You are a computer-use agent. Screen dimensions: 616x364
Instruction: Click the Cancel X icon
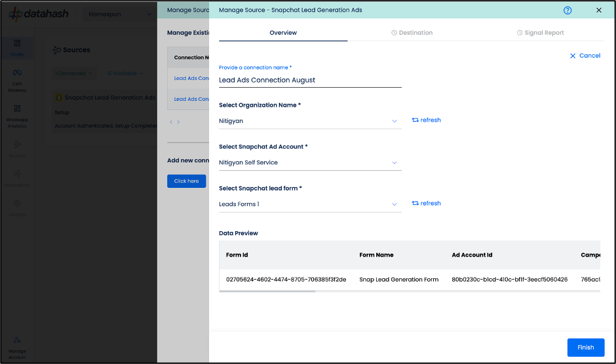click(573, 56)
